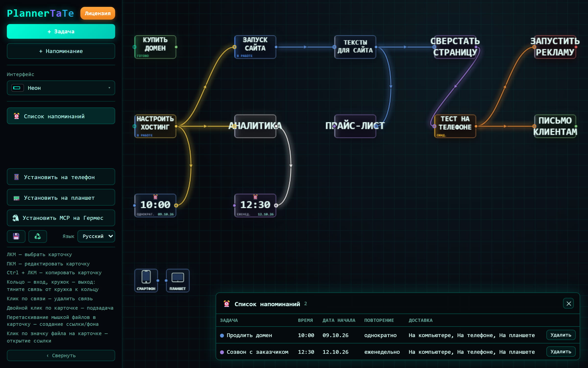Open the Планшет device card
This screenshot has height=368, width=588.
coord(178,280)
